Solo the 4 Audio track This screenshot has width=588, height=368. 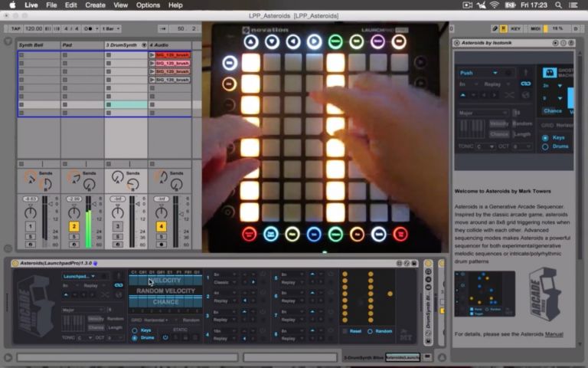click(162, 237)
